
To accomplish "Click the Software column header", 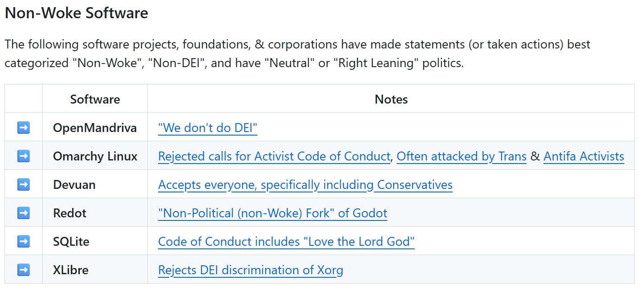I will pos(95,99).
